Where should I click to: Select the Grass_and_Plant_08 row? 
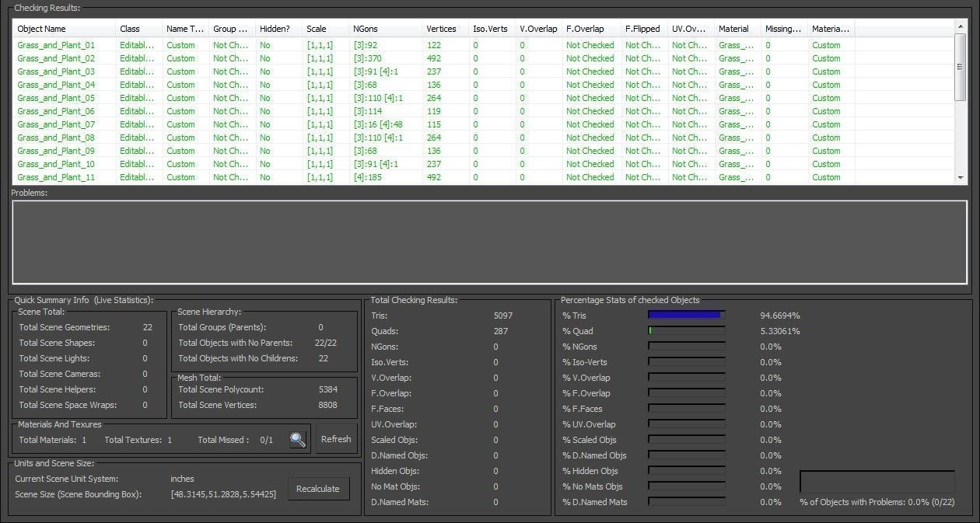pos(484,138)
